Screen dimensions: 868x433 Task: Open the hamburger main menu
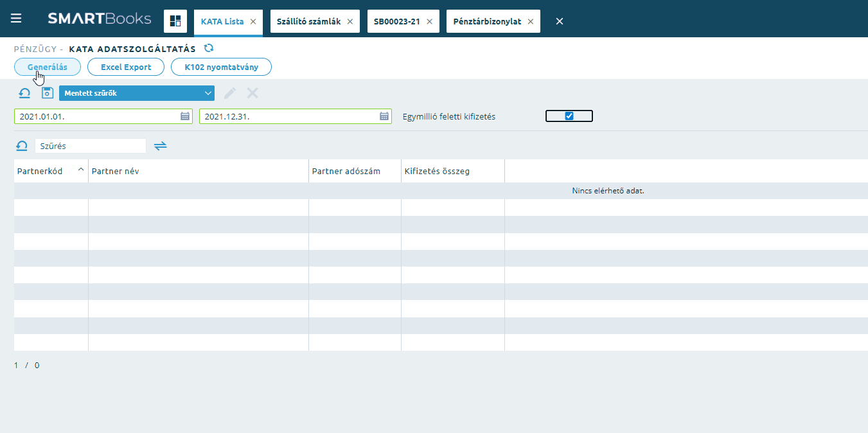(16, 19)
